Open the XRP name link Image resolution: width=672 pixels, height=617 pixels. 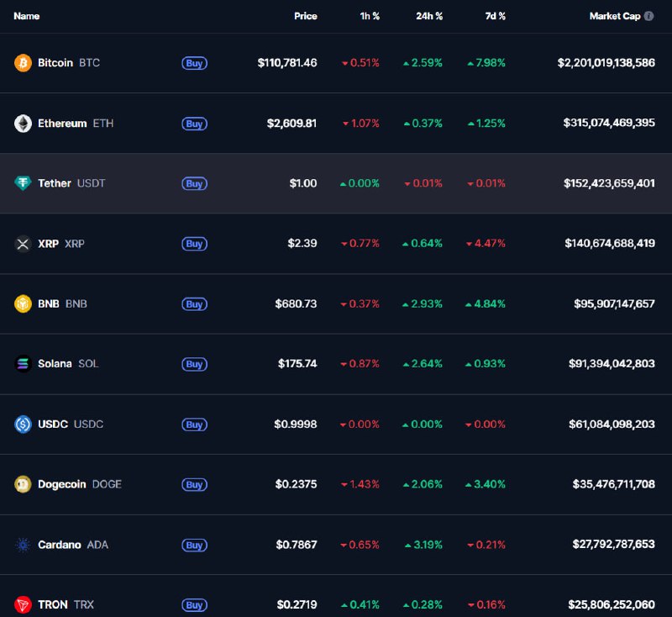pyautogui.click(x=48, y=244)
